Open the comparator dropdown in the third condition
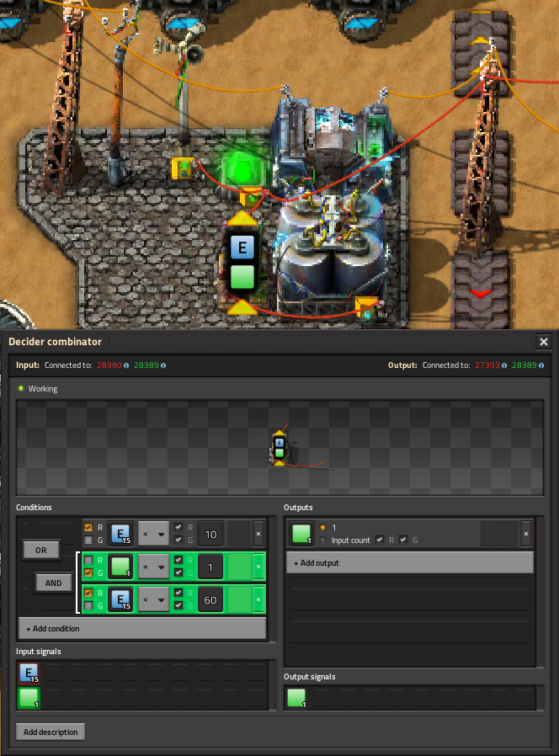This screenshot has height=756, width=559. click(x=153, y=599)
